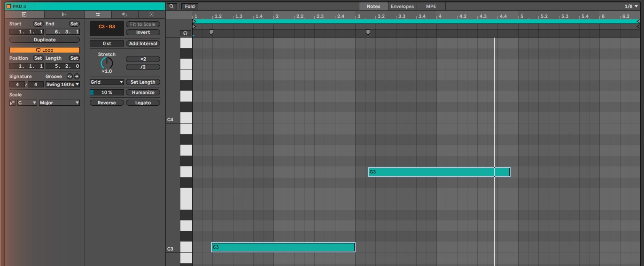The height and width of the screenshot is (266, 644).
Task: Click the 10 % humanize amount slider
Action: [107, 92]
